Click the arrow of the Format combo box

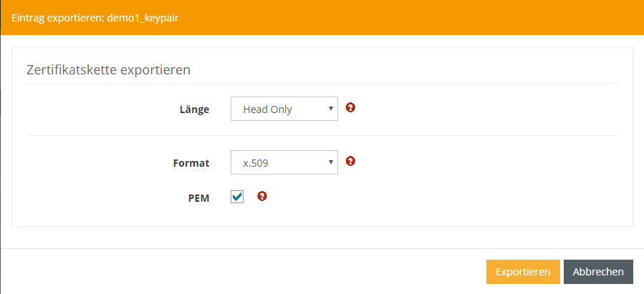point(330,162)
